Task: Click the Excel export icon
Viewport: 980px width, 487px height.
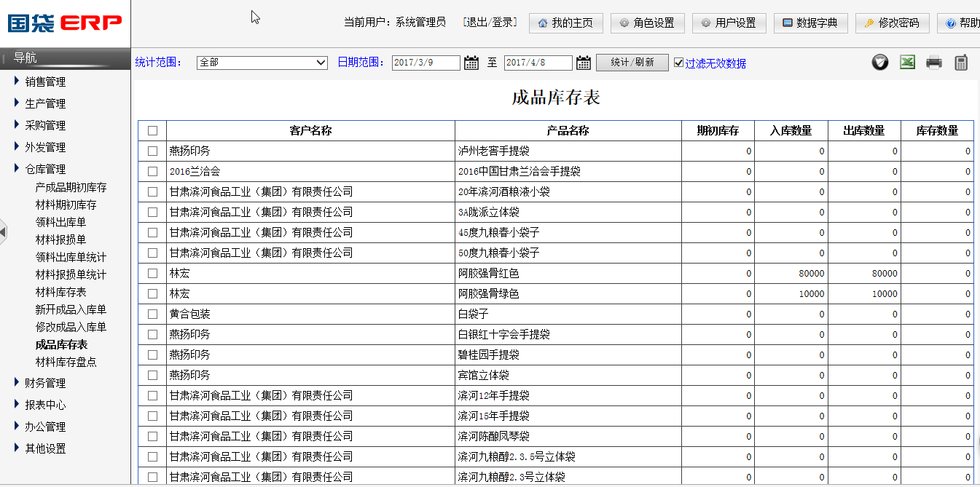Action: click(x=907, y=63)
